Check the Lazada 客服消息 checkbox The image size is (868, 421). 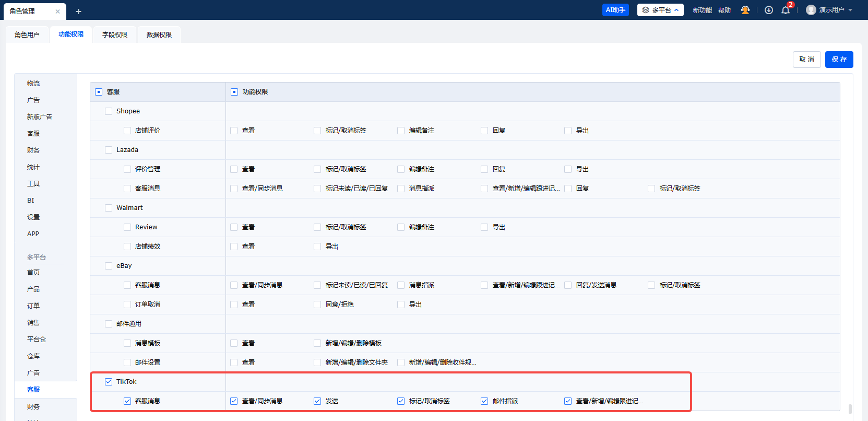[x=127, y=189]
